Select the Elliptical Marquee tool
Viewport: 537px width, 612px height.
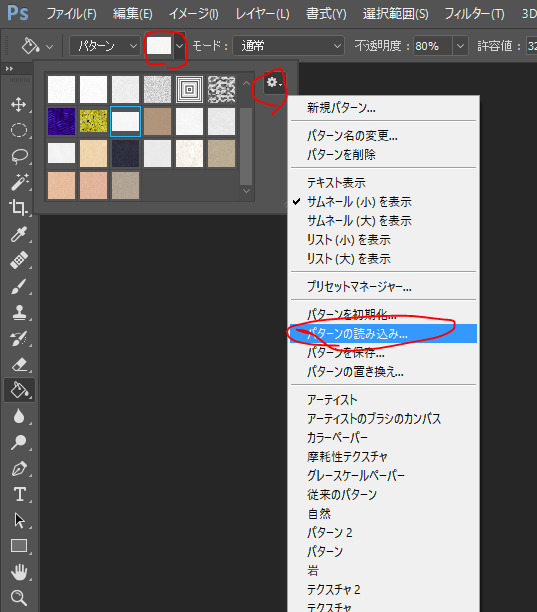(x=18, y=130)
